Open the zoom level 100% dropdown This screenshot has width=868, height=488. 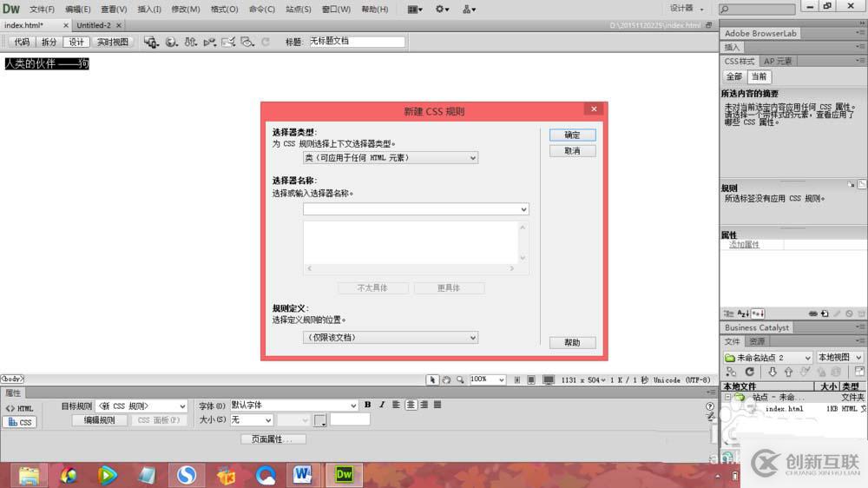[x=487, y=379]
